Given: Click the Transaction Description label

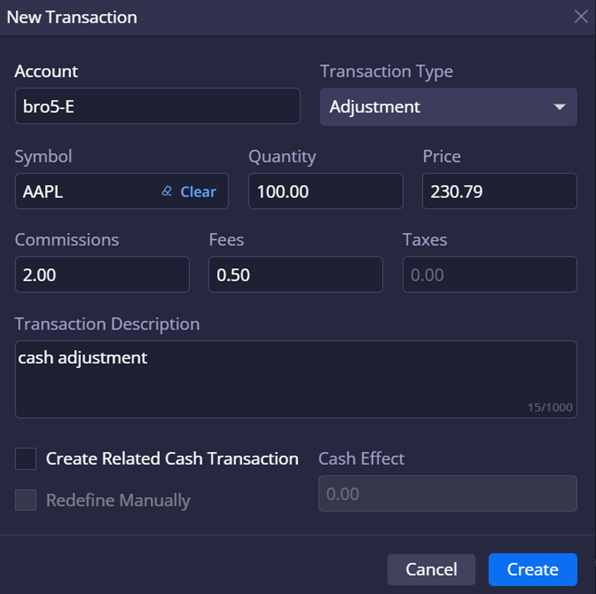Looking at the screenshot, I should pos(107,324).
